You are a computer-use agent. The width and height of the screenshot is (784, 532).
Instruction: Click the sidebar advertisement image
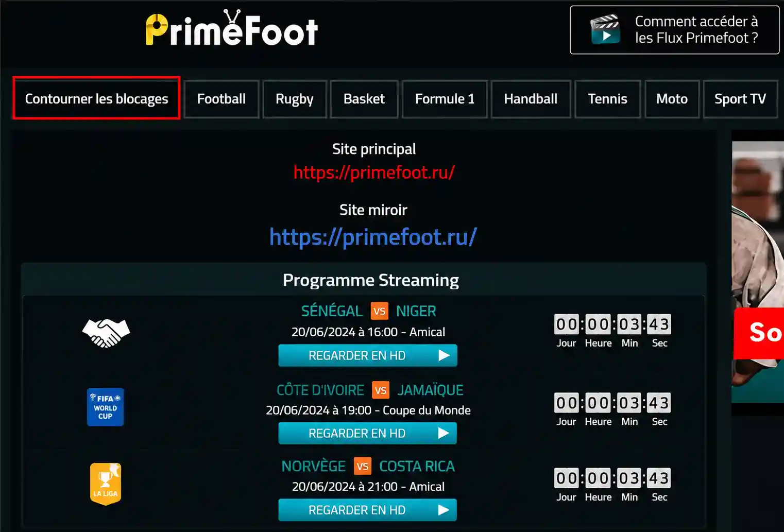coord(758,272)
